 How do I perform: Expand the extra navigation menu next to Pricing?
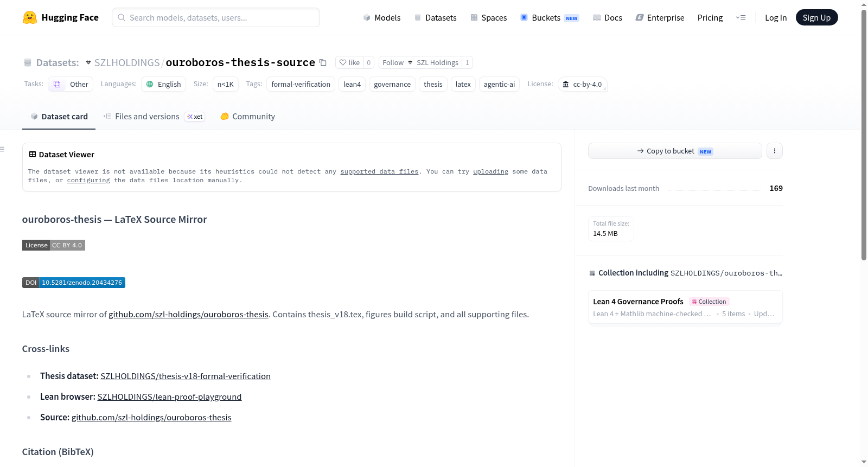tap(741, 17)
